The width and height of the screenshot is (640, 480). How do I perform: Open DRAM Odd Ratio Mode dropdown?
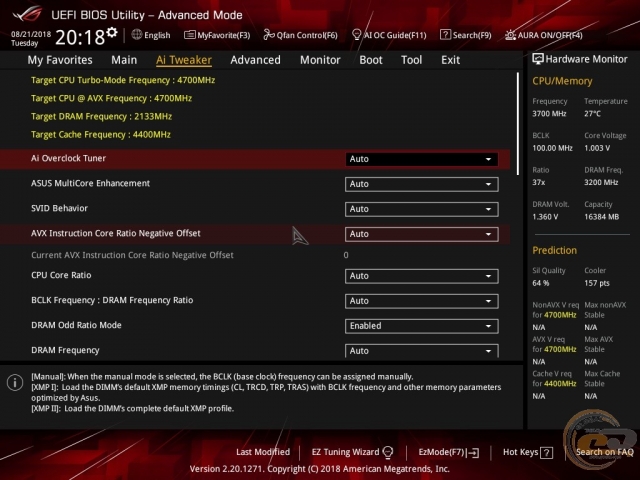(421, 326)
